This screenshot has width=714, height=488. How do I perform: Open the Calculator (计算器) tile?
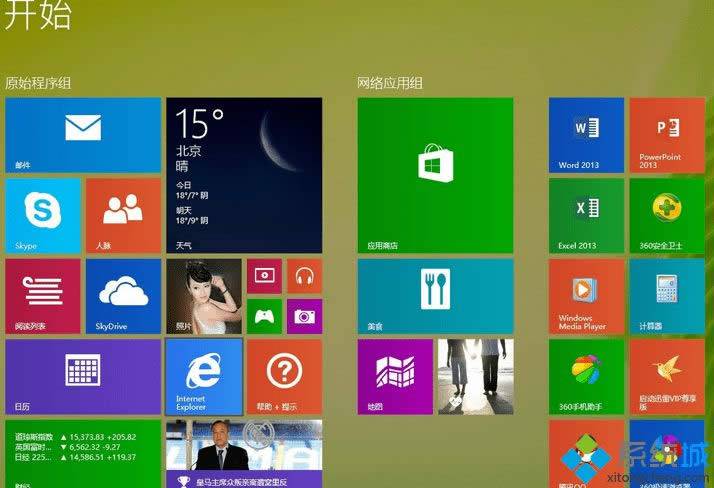667,296
